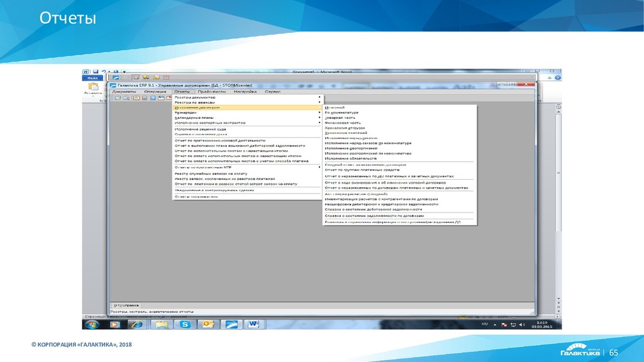Choose Отчет по группам платежных средств
Viewport: 644px width, 362px height.
pyautogui.click(x=399, y=170)
